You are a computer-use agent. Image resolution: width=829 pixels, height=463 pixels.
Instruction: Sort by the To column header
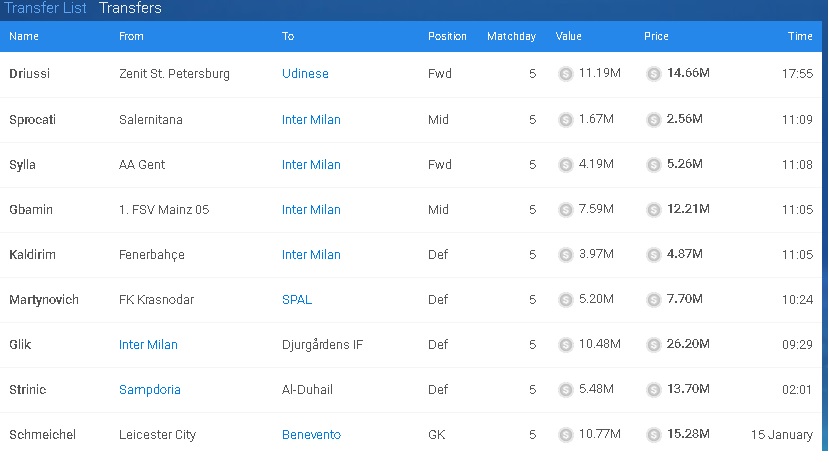click(288, 36)
